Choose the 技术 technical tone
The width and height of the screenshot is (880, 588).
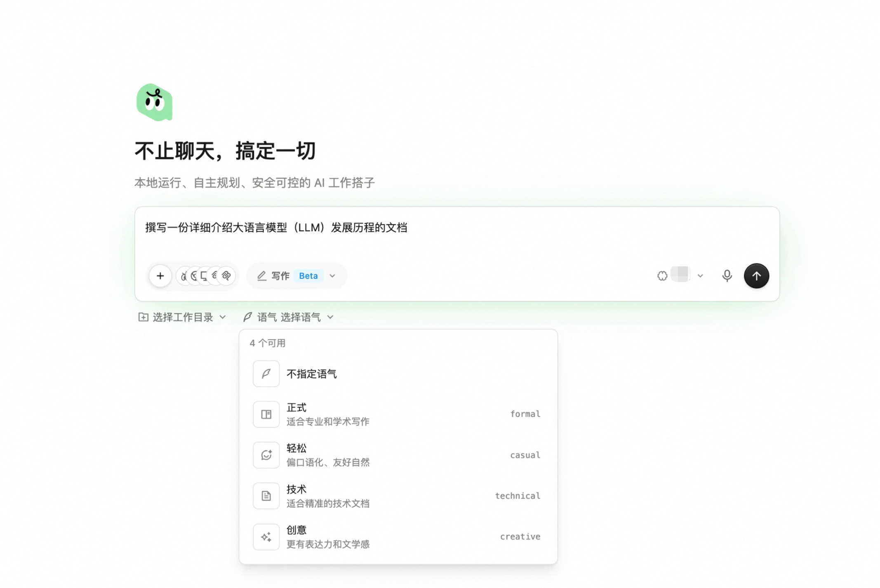(x=398, y=496)
